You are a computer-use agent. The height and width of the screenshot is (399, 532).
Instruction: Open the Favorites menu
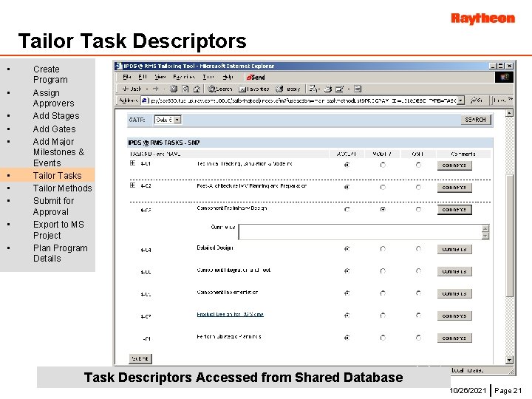(184, 77)
